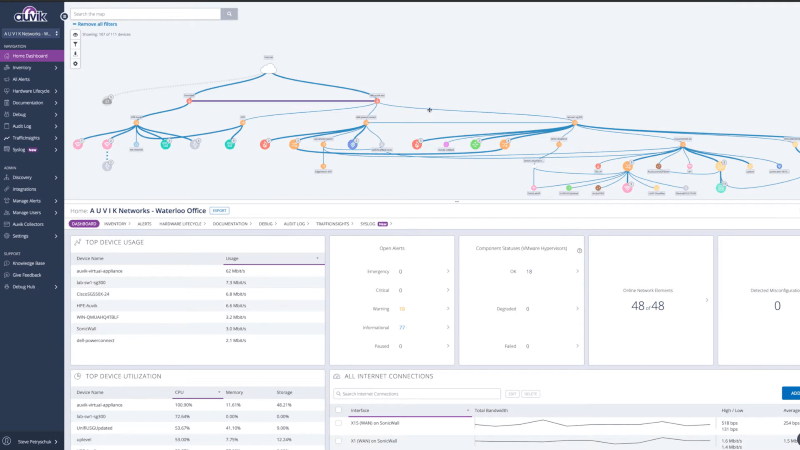Toggle map visibility eye icon

coord(76,35)
